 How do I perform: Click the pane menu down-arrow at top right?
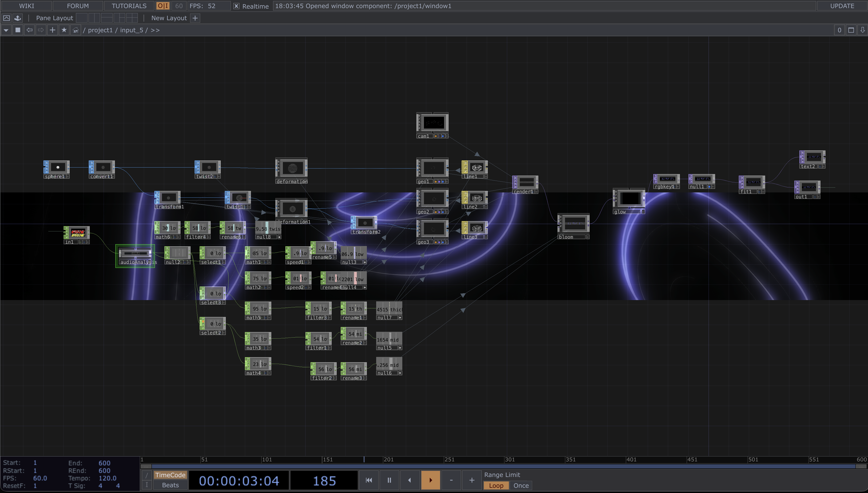862,30
